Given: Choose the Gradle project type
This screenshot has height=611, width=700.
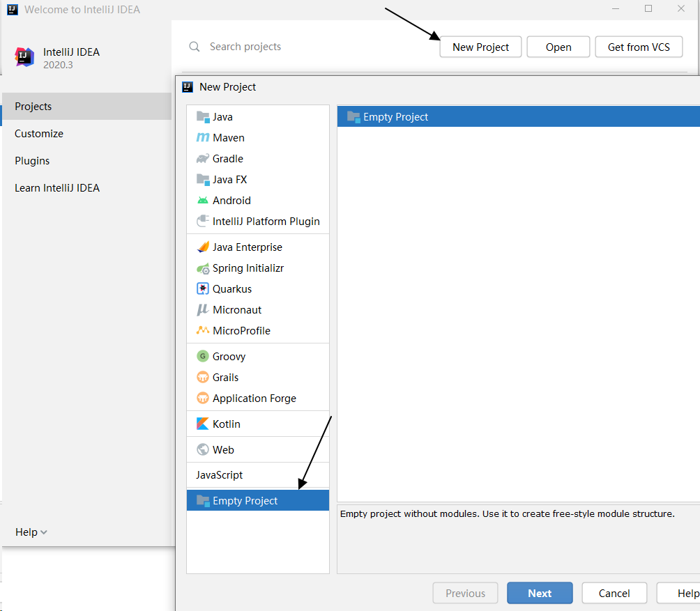Looking at the screenshot, I should click(x=258, y=159).
